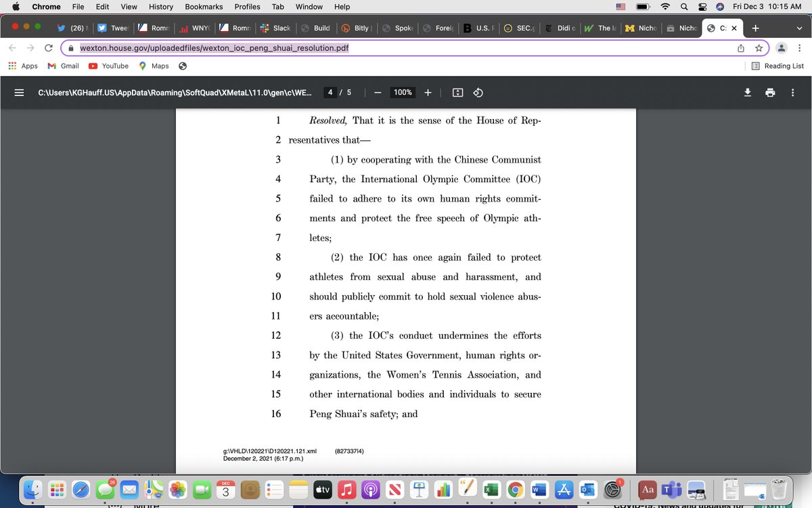Open Finder from the dock

coord(35,490)
